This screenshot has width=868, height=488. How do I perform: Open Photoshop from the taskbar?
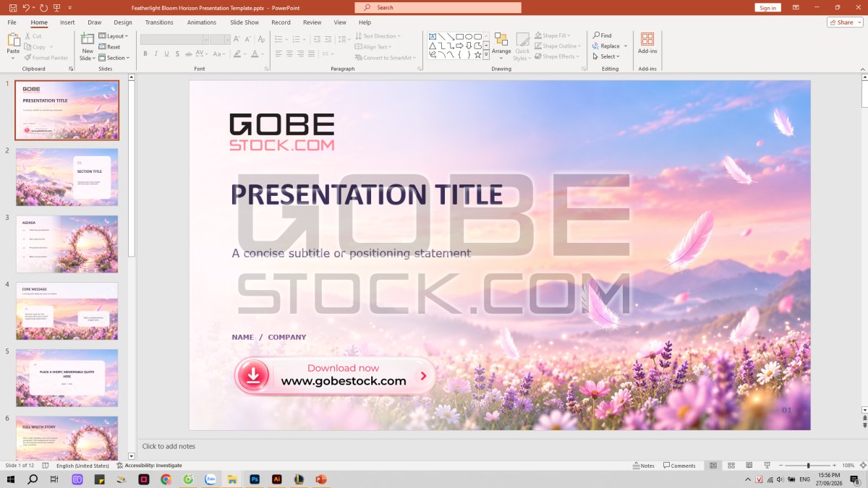pyautogui.click(x=255, y=479)
